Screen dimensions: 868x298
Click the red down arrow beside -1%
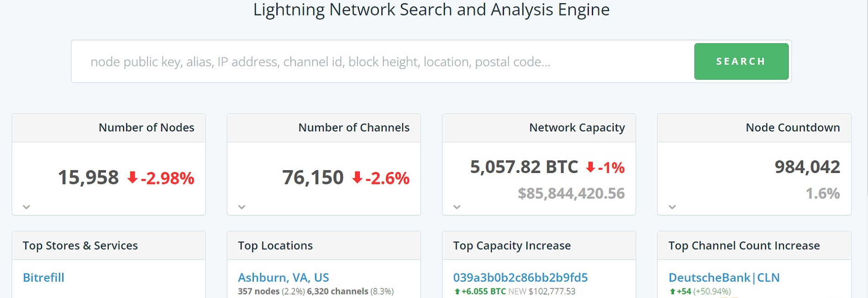coord(590,167)
